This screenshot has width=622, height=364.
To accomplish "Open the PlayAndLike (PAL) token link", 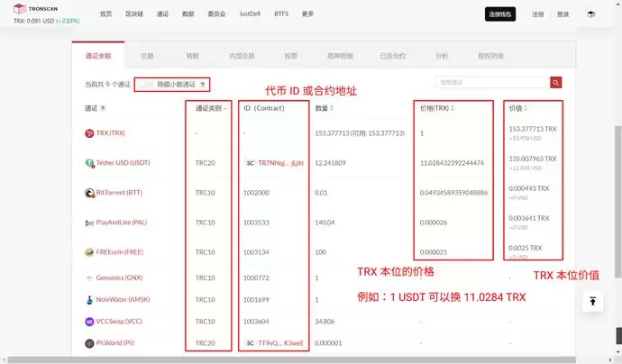I will coord(122,223).
